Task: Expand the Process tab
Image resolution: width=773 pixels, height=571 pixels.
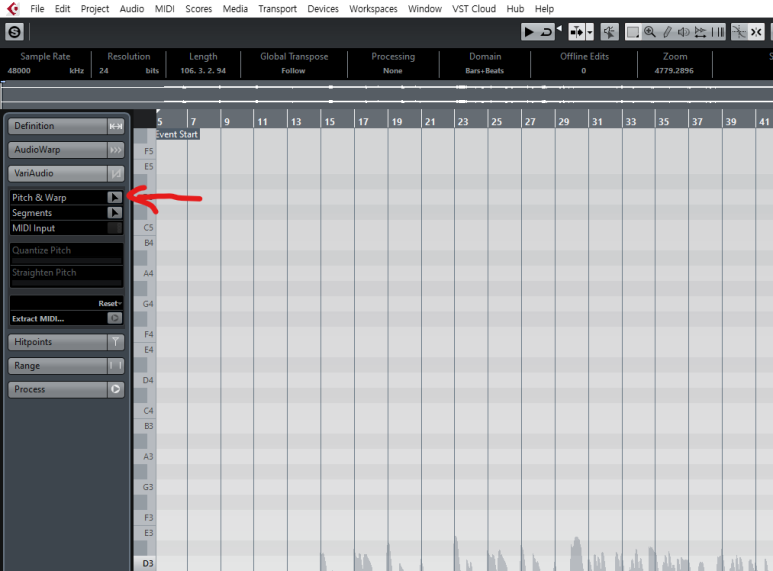Action: pos(58,389)
